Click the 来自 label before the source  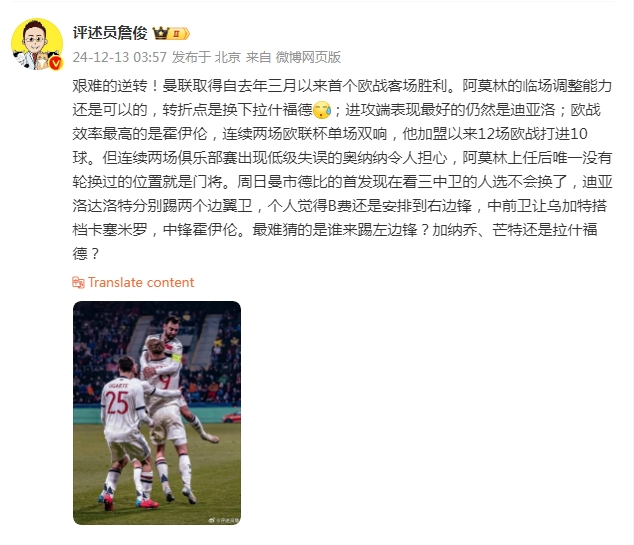click(x=258, y=57)
